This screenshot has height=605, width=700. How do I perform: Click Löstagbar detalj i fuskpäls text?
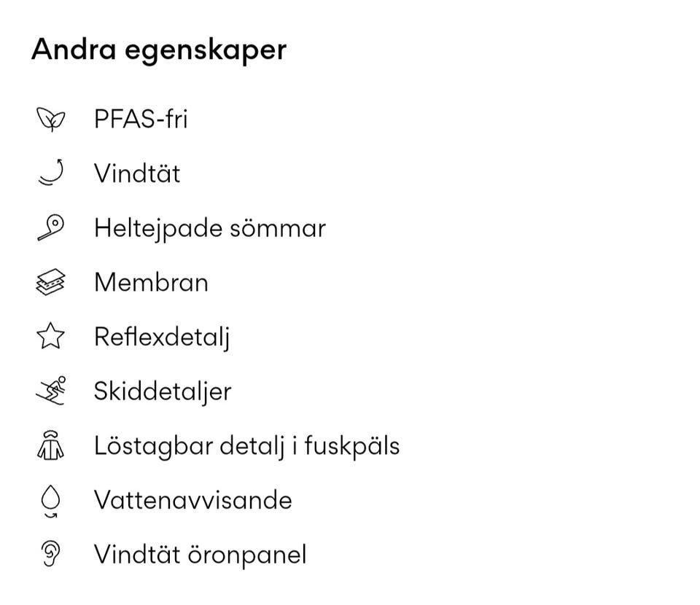[x=246, y=445]
